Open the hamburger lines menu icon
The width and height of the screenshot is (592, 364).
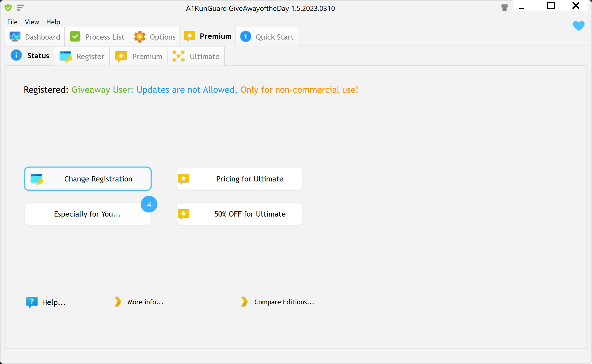[20, 8]
